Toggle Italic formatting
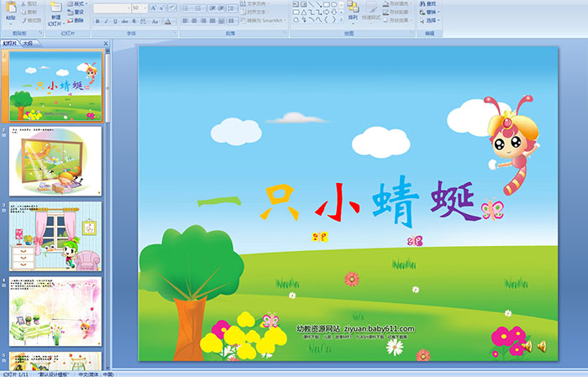The height and width of the screenshot is (377, 588). pos(106,21)
